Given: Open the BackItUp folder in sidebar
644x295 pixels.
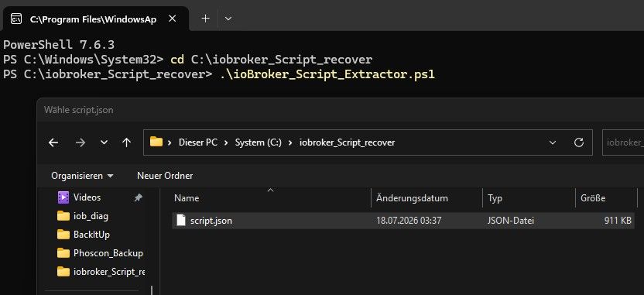Looking at the screenshot, I should pos(91,235).
